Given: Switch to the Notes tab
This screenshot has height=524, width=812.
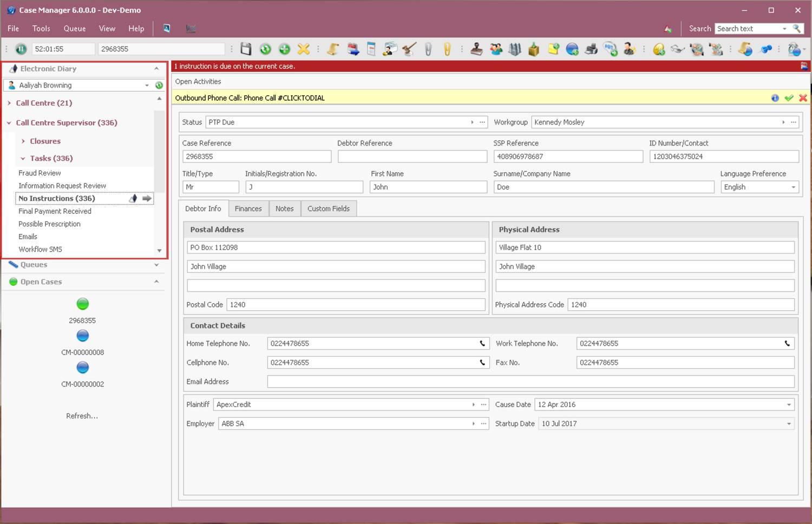Looking at the screenshot, I should click(284, 209).
